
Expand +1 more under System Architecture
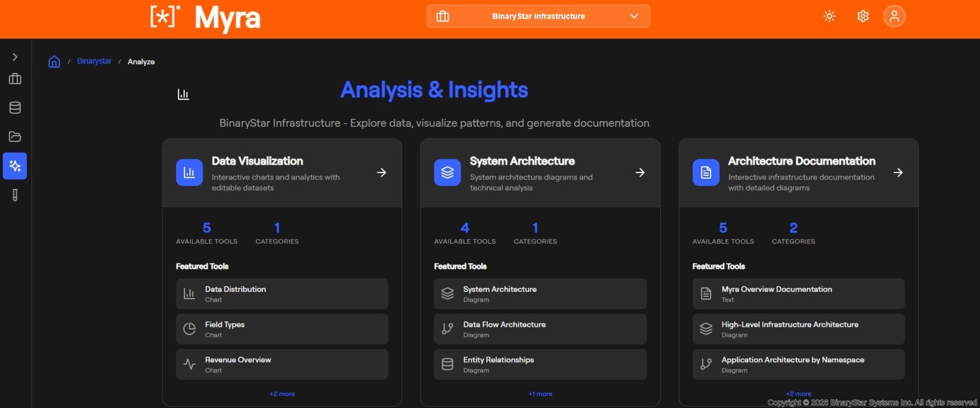pos(540,394)
